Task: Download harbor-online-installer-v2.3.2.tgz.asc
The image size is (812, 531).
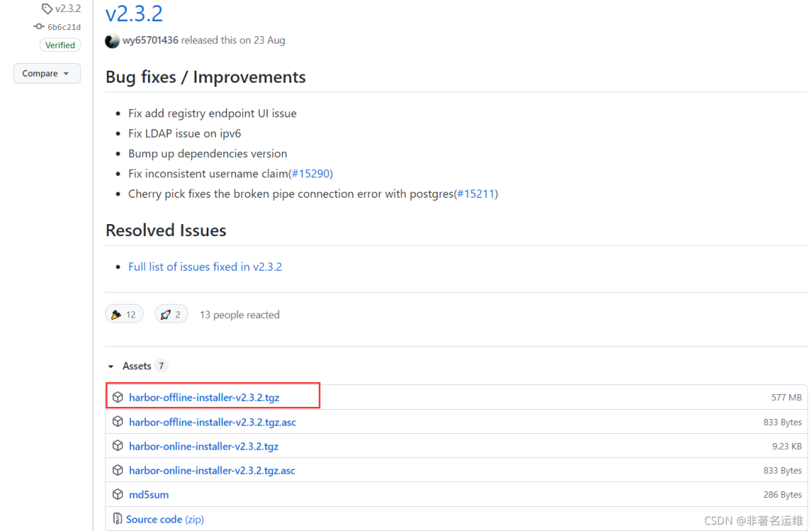Action: pyautogui.click(x=212, y=470)
